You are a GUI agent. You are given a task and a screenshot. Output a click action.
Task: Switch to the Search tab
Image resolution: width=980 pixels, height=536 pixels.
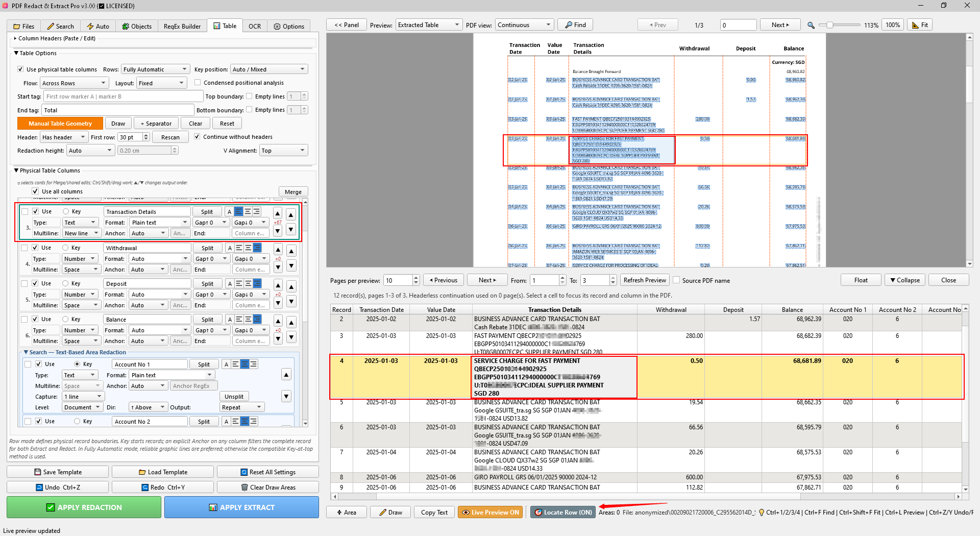61,27
